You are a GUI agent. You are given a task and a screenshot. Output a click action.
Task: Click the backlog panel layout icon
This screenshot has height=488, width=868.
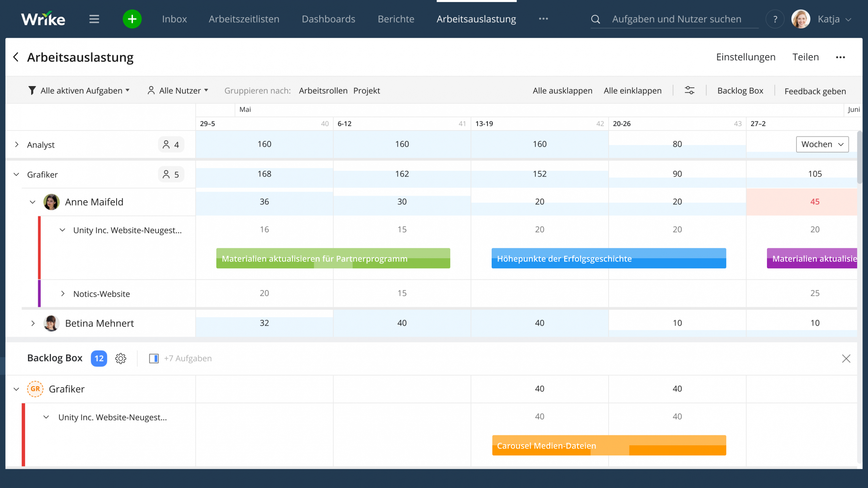(x=153, y=358)
